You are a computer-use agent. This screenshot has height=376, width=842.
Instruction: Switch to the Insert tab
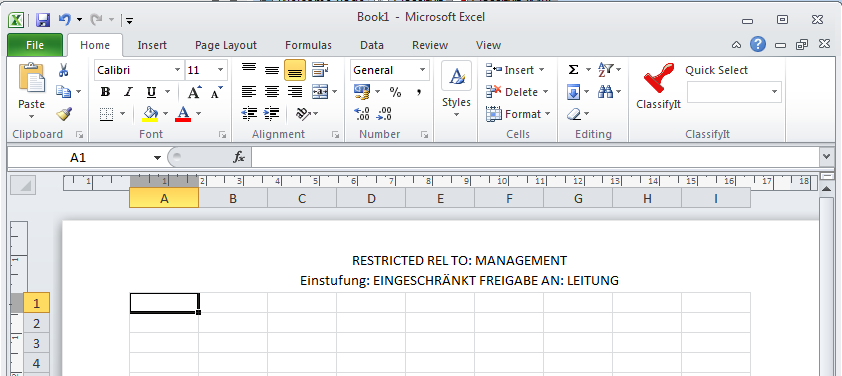tap(152, 45)
